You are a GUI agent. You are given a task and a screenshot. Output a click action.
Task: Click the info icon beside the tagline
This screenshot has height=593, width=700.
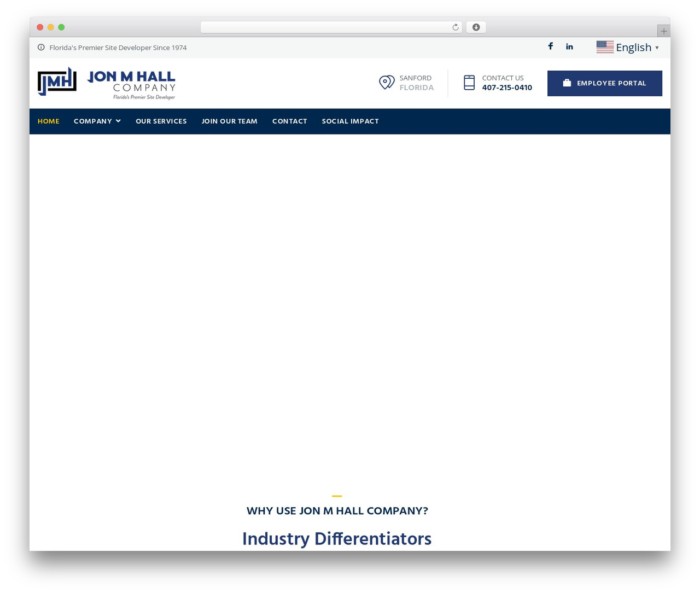41,48
